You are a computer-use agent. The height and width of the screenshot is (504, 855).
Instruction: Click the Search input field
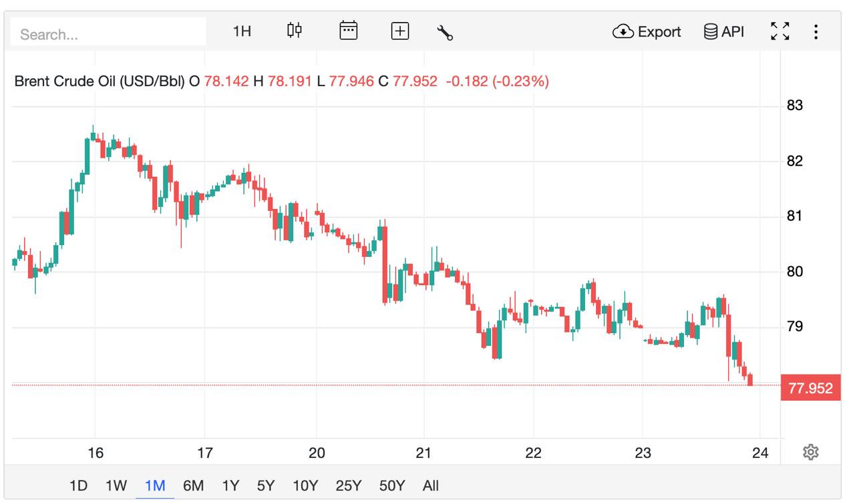coord(108,34)
